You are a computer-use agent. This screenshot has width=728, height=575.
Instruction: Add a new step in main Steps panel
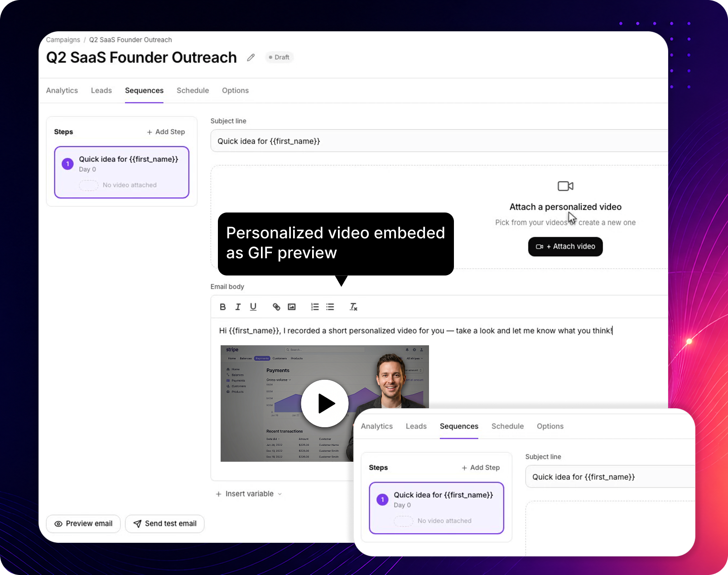pyautogui.click(x=166, y=132)
